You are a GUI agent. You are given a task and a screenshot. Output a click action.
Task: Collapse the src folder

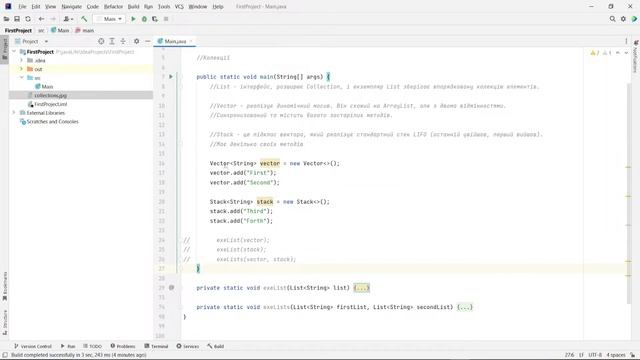22,78
